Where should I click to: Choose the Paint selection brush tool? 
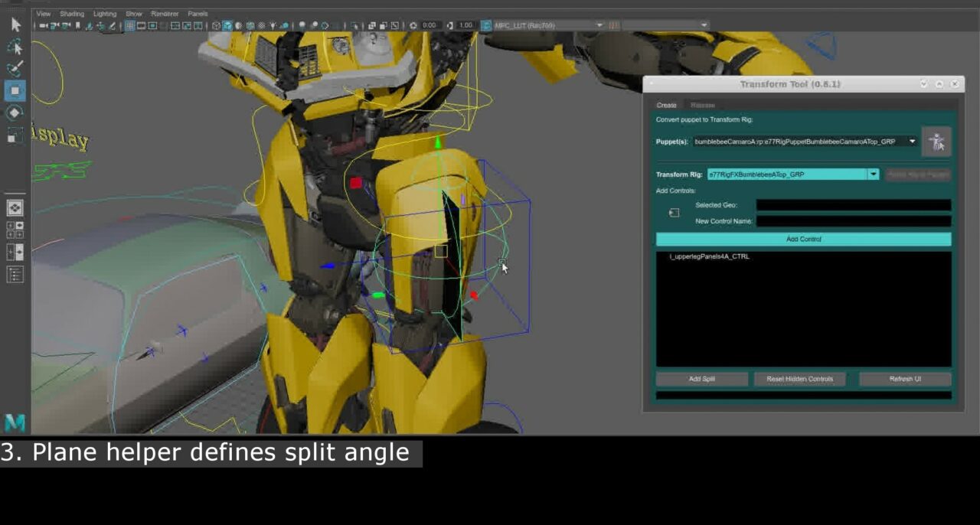coord(15,68)
